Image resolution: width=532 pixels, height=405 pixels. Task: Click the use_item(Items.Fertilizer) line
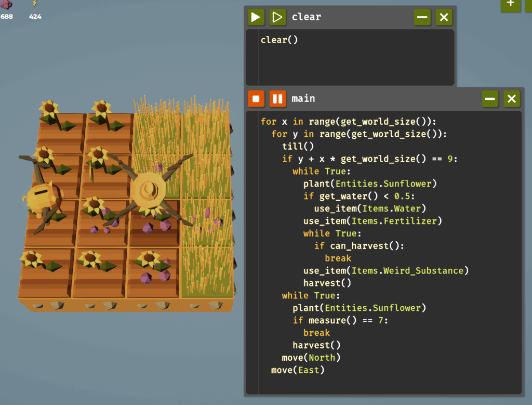(x=373, y=221)
